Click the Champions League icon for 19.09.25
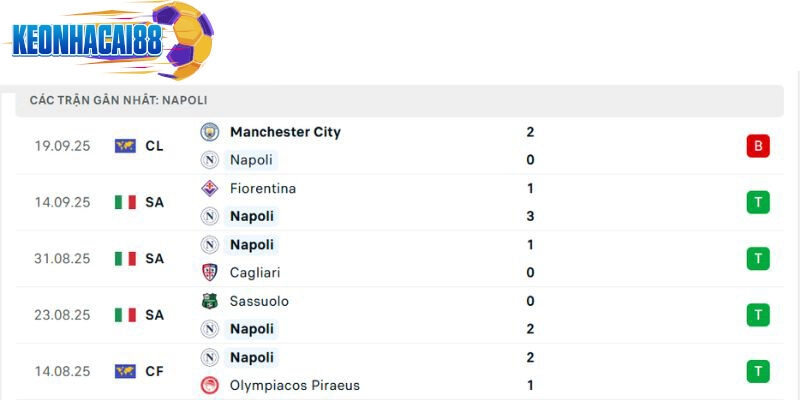 (125, 146)
